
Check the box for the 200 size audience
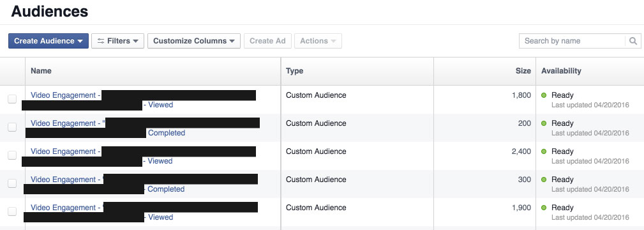(12, 127)
